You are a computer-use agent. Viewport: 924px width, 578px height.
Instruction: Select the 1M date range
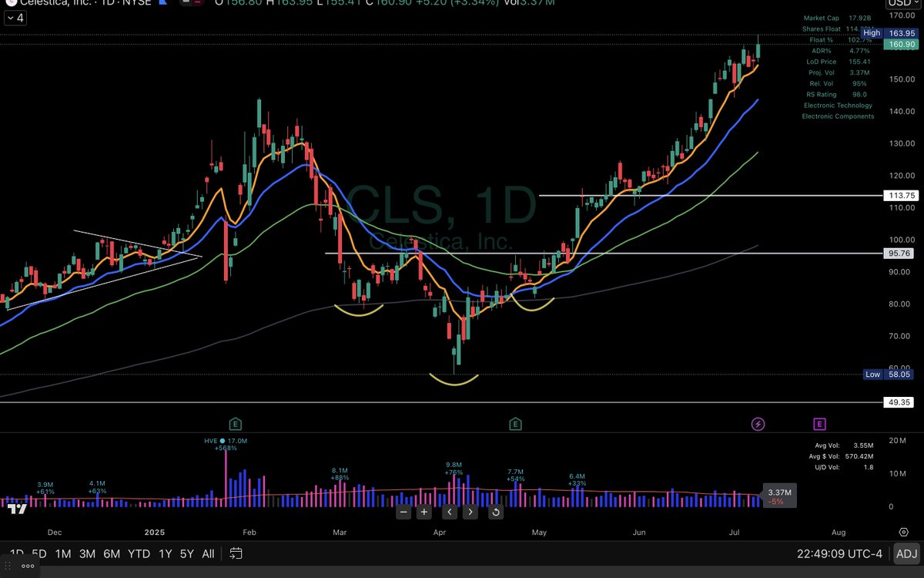click(x=63, y=553)
